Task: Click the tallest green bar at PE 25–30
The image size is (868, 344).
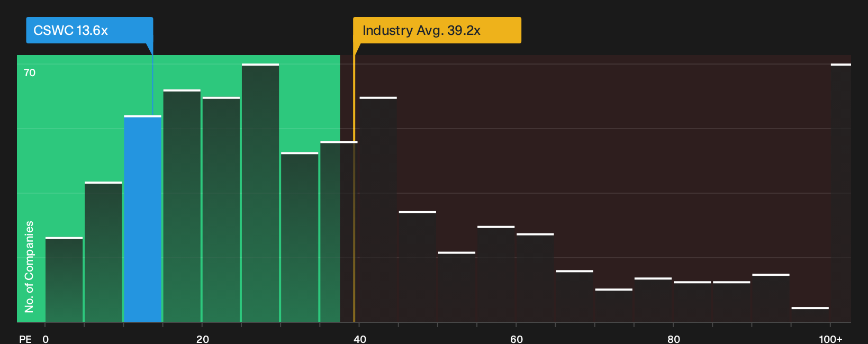Action: [x=260, y=193]
